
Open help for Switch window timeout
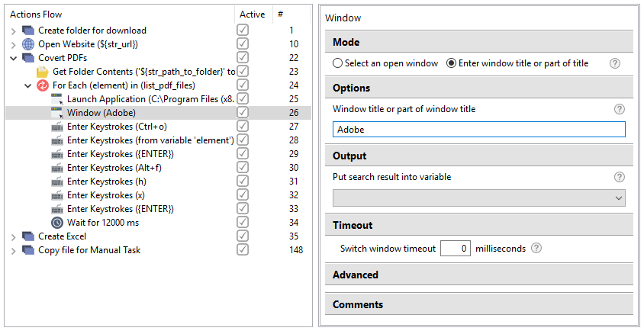pos(536,248)
